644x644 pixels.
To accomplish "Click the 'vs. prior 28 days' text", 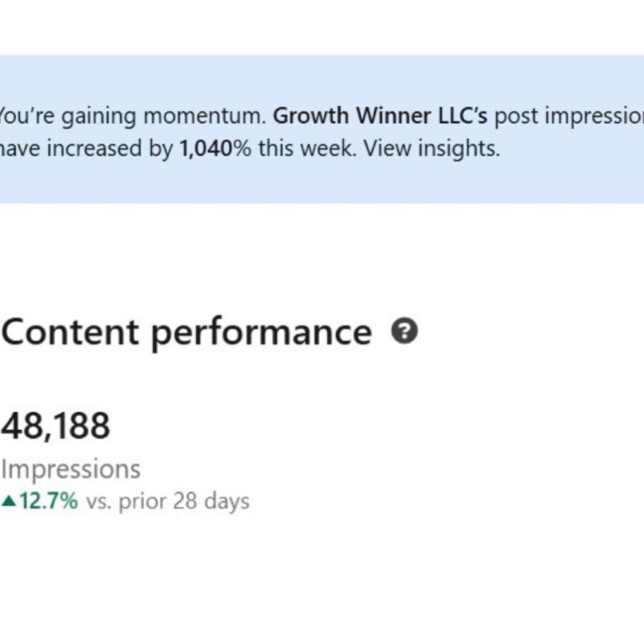I will click(x=167, y=501).
